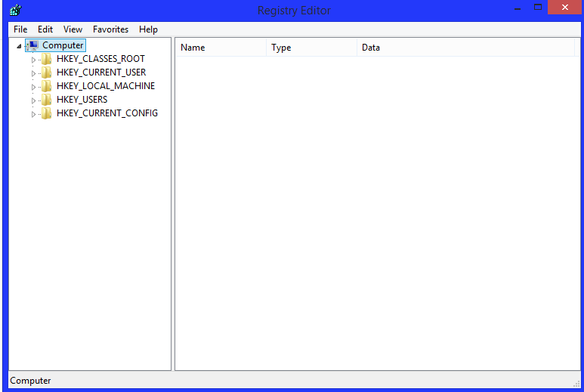Select the HKEY_LOCAL_MACHINE label
The width and height of the screenshot is (584, 392).
[x=106, y=86]
